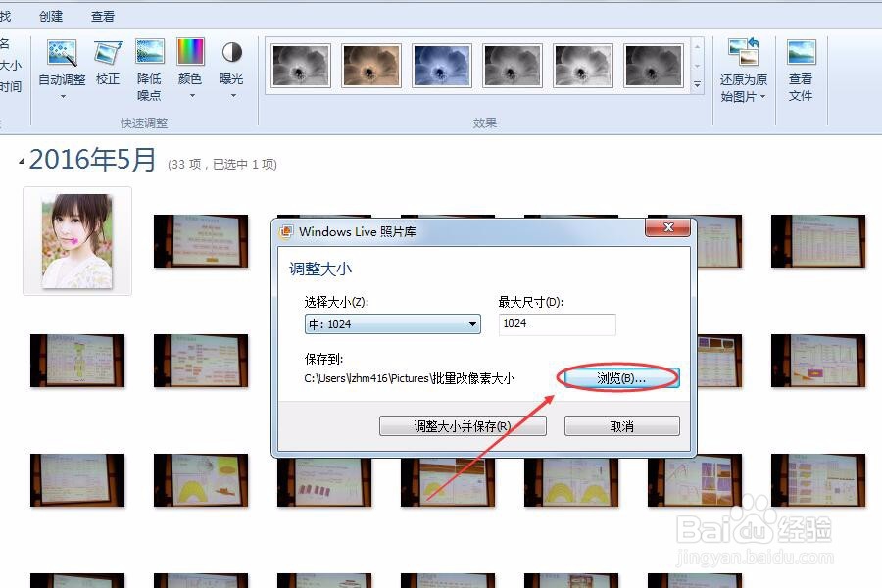
Task: Expand the Exposure dropdown arrow
Action: pyautogui.click(x=233, y=96)
